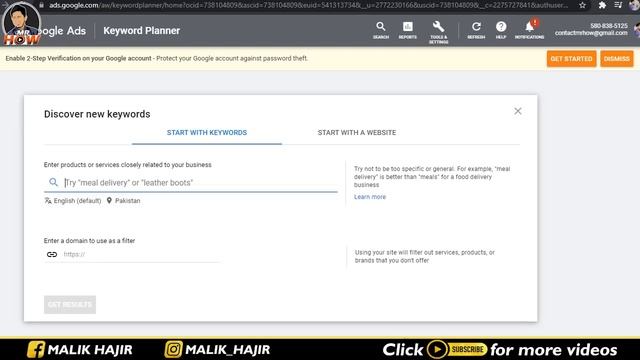Click the Discover new keywords heading

(x=97, y=114)
